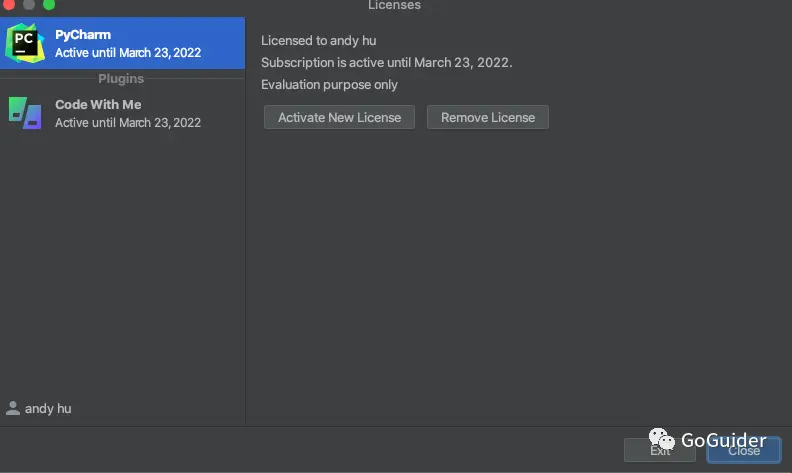Click the Exit button
This screenshot has height=473, width=792.
(660, 450)
